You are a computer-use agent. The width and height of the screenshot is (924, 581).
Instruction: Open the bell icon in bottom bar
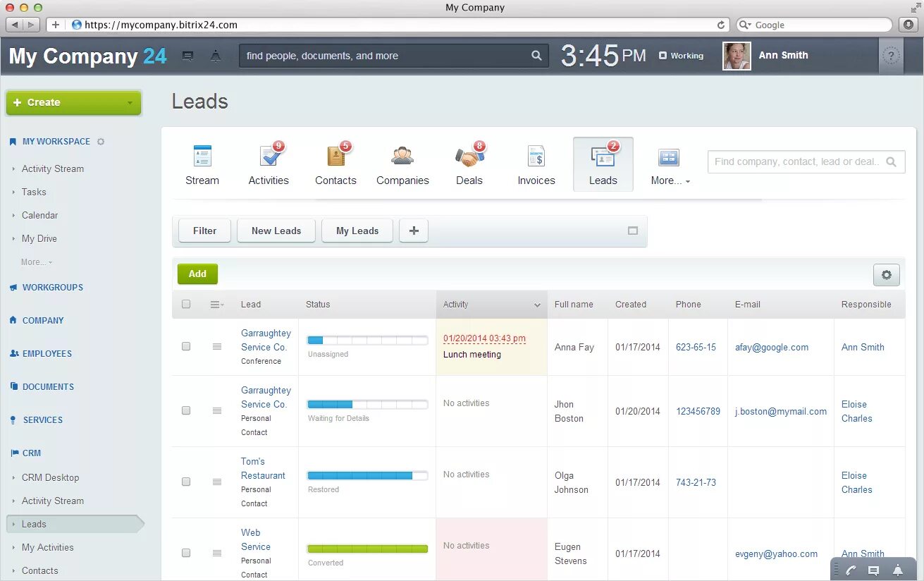pos(897,570)
